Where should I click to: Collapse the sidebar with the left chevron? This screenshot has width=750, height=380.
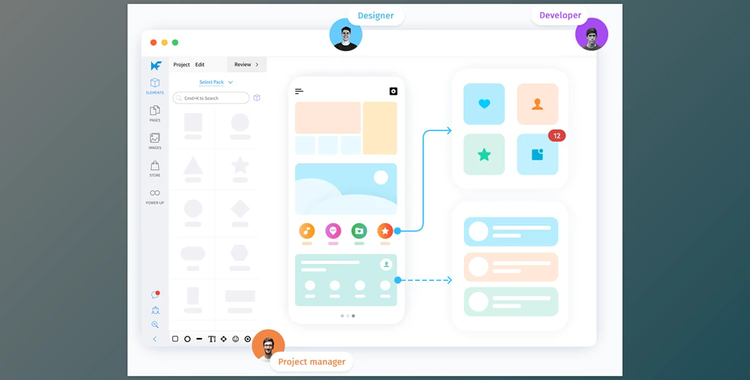154,339
